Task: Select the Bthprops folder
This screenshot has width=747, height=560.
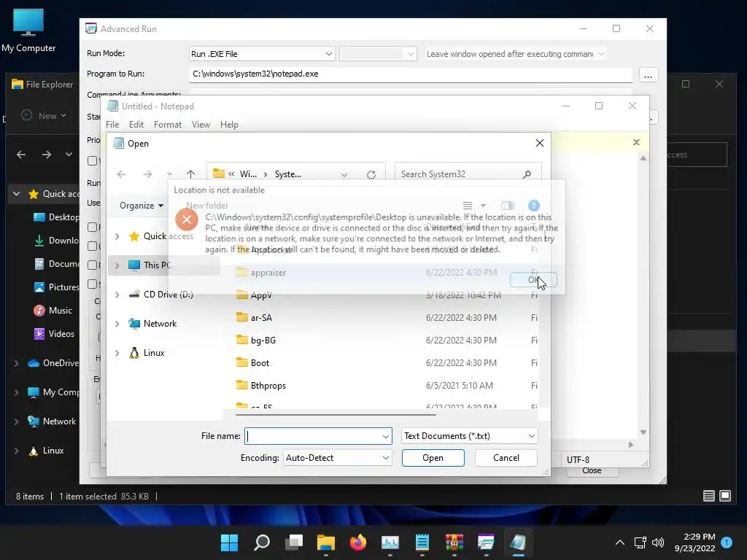Action: point(268,386)
